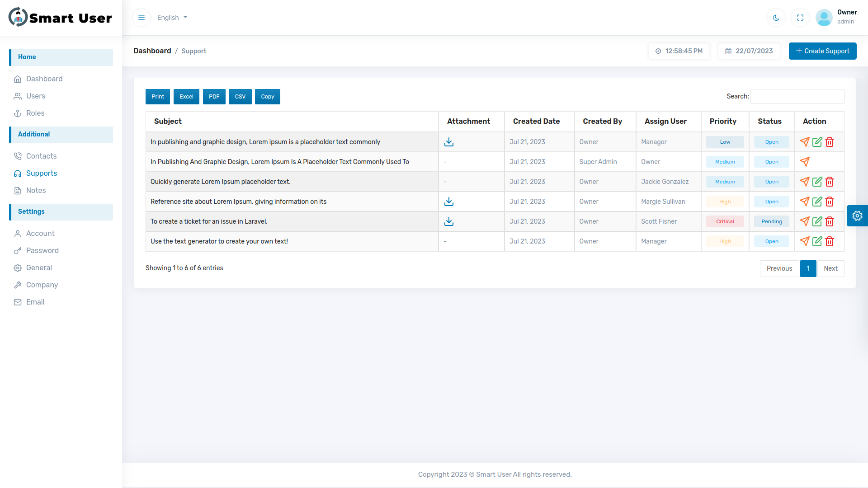This screenshot has height=488, width=868.
Task: Collapse the sidebar with the hamburger menu
Action: pos(142,18)
